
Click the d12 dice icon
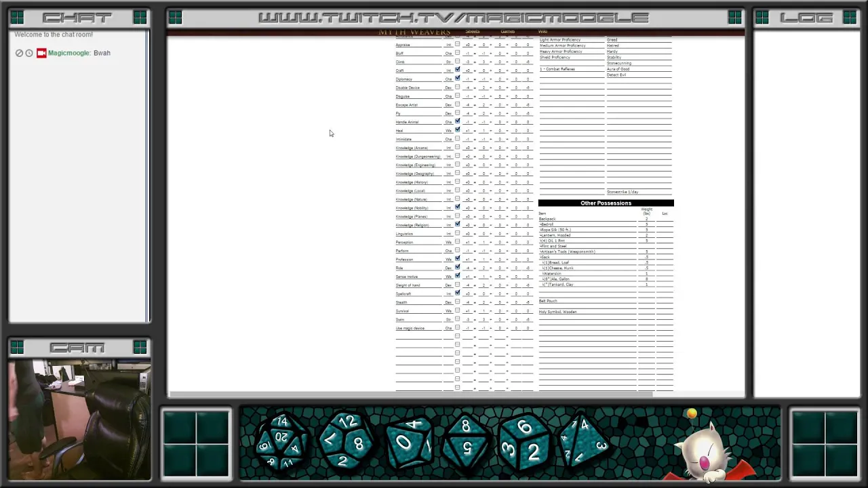346,441
